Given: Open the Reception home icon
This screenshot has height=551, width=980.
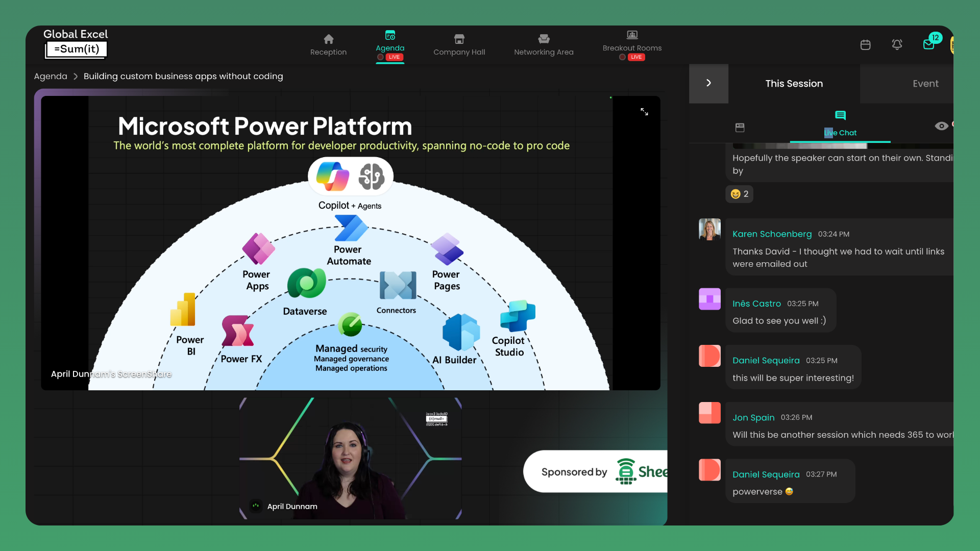Looking at the screenshot, I should 328,39.
